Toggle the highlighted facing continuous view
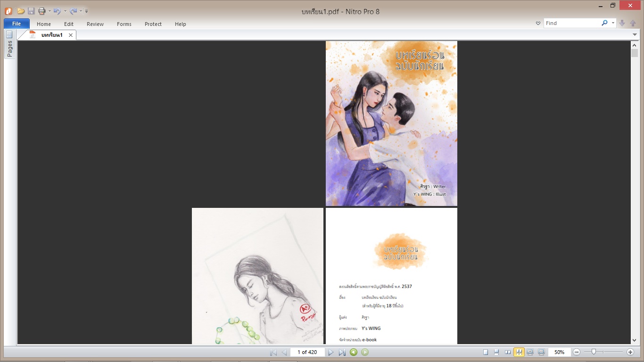This screenshot has height=362, width=644. [x=519, y=352]
